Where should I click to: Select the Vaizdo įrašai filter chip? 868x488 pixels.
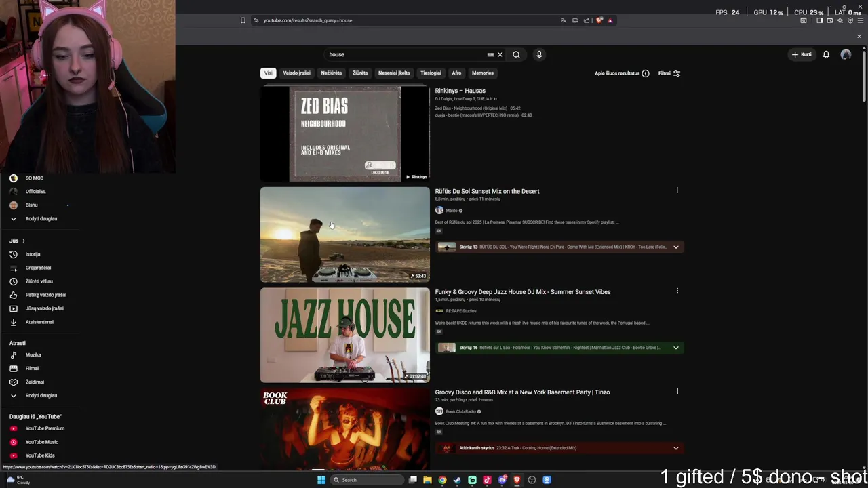[x=296, y=73]
